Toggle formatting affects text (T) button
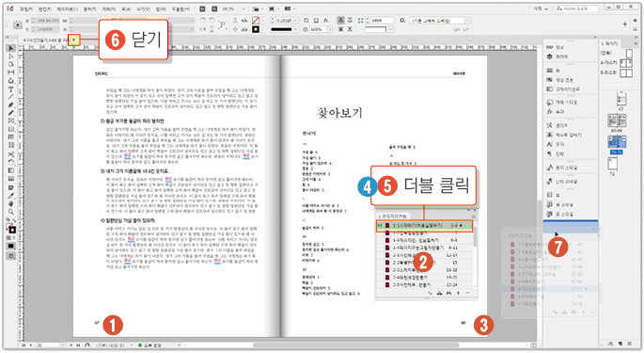The height and width of the screenshot is (353, 644). click(x=13, y=238)
